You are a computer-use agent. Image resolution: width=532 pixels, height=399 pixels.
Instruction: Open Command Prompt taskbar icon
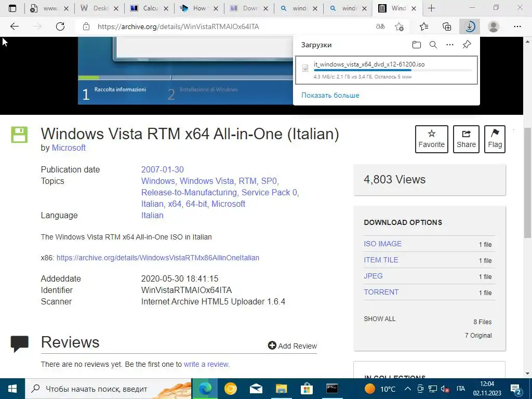coord(332,389)
